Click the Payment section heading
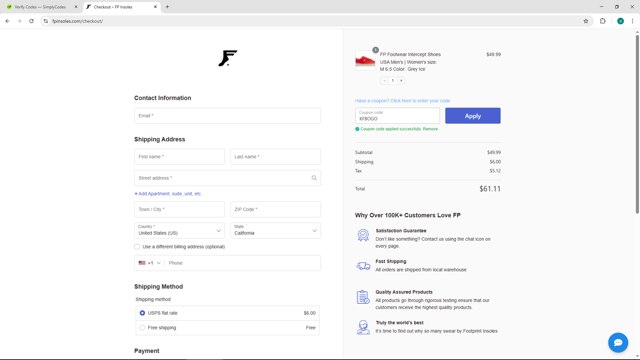640x360 pixels. pos(147,351)
